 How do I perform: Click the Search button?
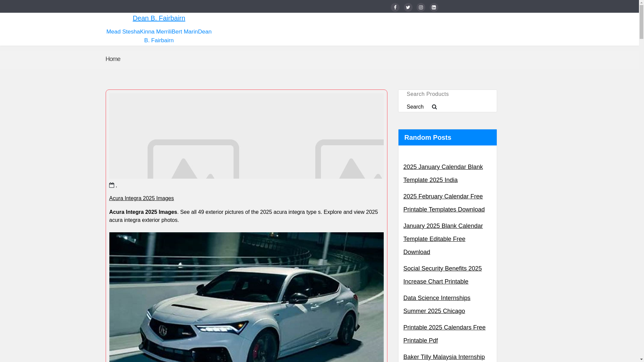[x=415, y=107]
